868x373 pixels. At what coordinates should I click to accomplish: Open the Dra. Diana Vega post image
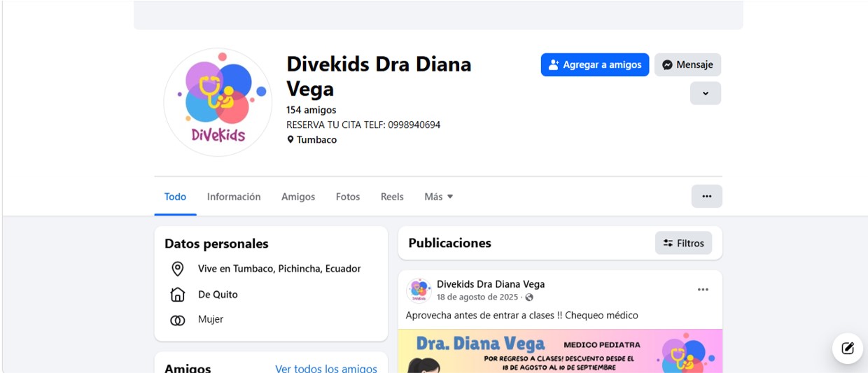pyautogui.click(x=560, y=351)
